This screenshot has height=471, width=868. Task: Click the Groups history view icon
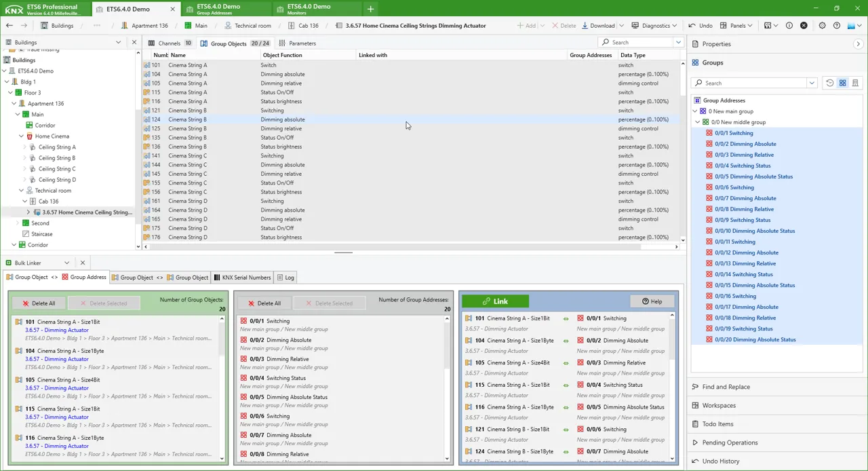829,83
